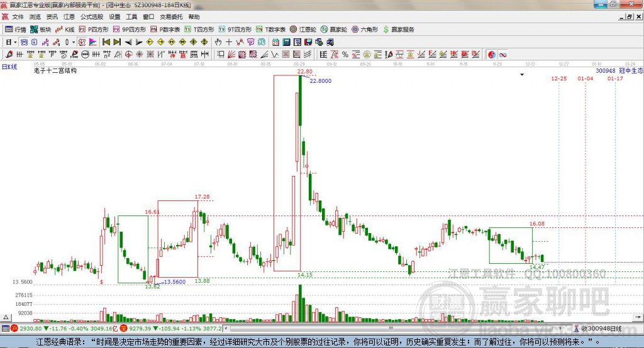Open the 公式选股 menu

tap(92, 17)
